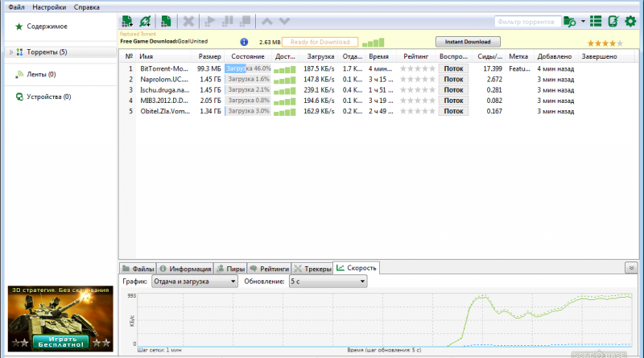Viewport: 644px width, 358px height.
Task: Click Поток button for MIB3.2012 row
Action: pos(453,101)
